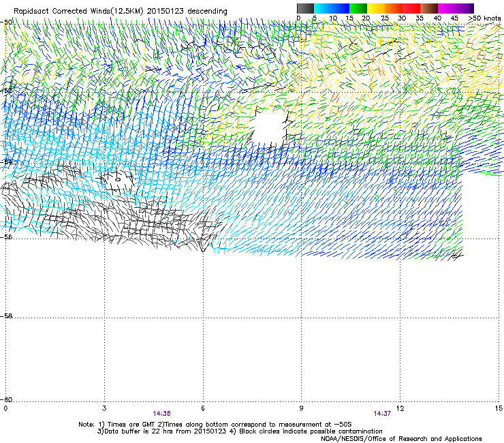Click the brown 35-40 knots legend swatch
The height and width of the screenshot is (443, 504).
[429, 8]
